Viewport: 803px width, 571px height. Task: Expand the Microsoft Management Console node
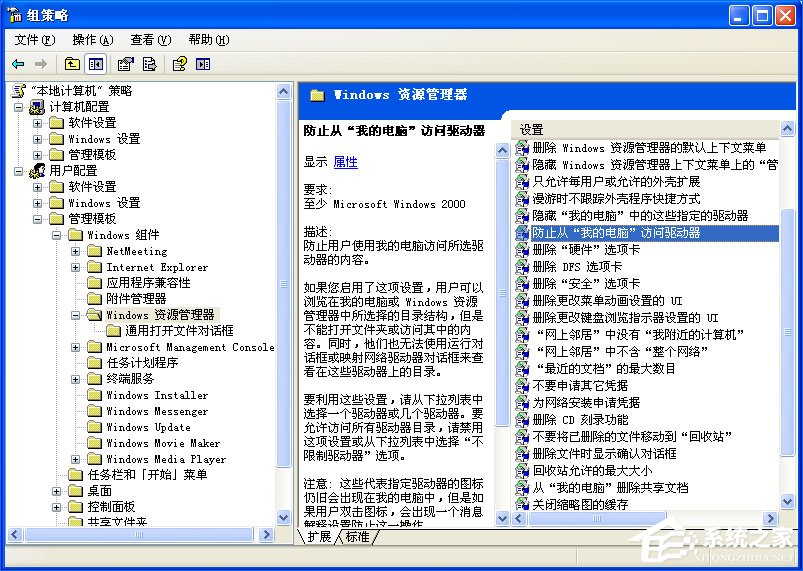[x=75, y=347]
